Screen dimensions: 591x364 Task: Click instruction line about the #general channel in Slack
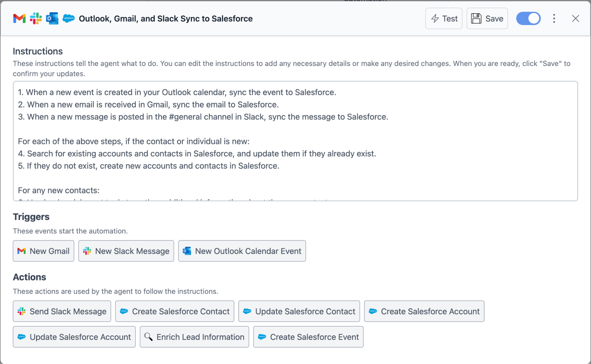pos(203,117)
